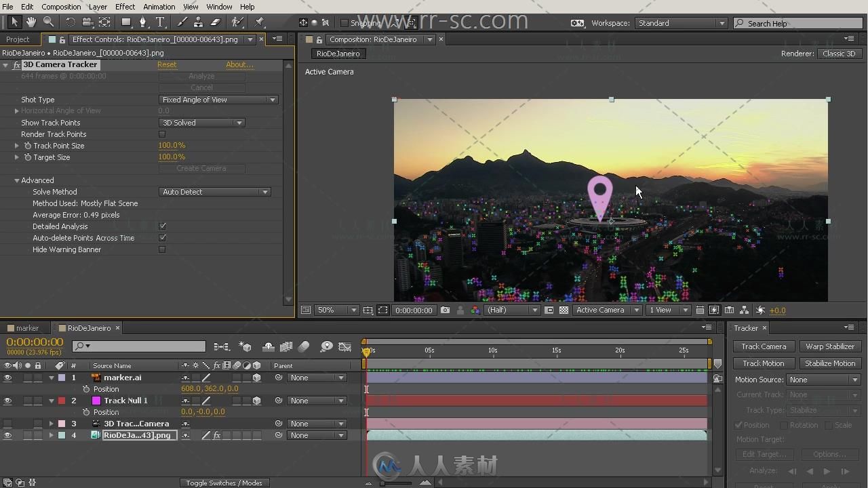Open the resolution (Half) dropdown

[512, 310]
